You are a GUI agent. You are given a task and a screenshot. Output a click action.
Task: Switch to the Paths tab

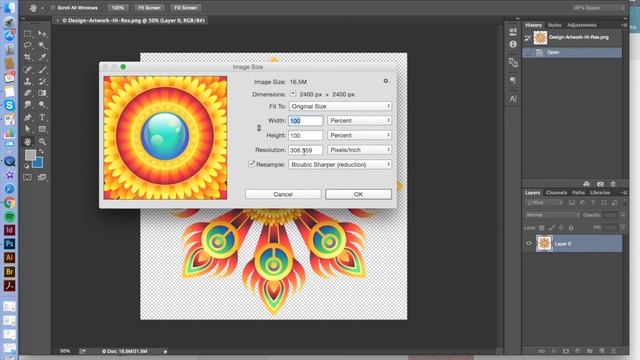point(578,193)
